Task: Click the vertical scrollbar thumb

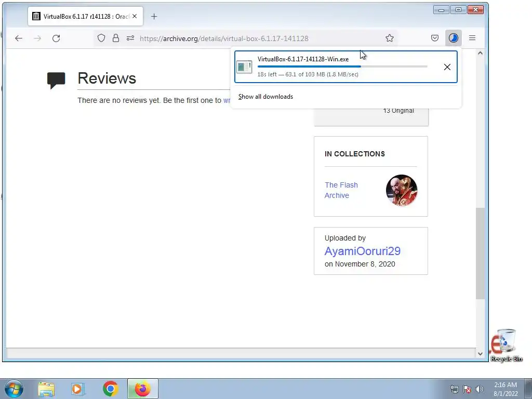Action: click(480, 254)
